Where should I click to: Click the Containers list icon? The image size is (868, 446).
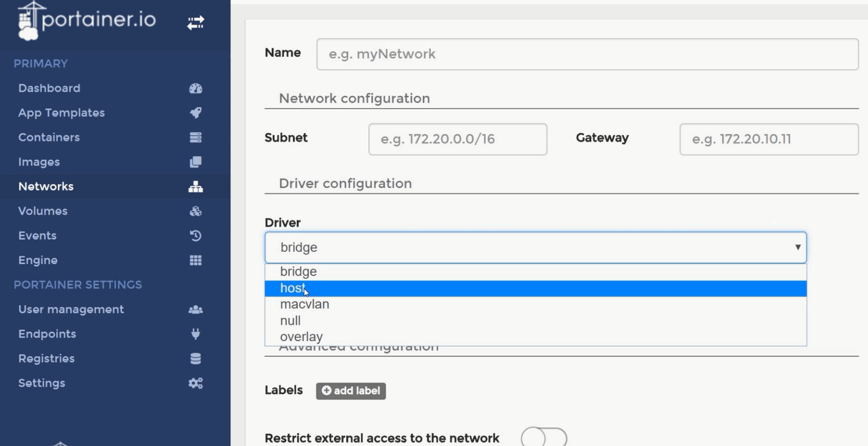click(195, 137)
